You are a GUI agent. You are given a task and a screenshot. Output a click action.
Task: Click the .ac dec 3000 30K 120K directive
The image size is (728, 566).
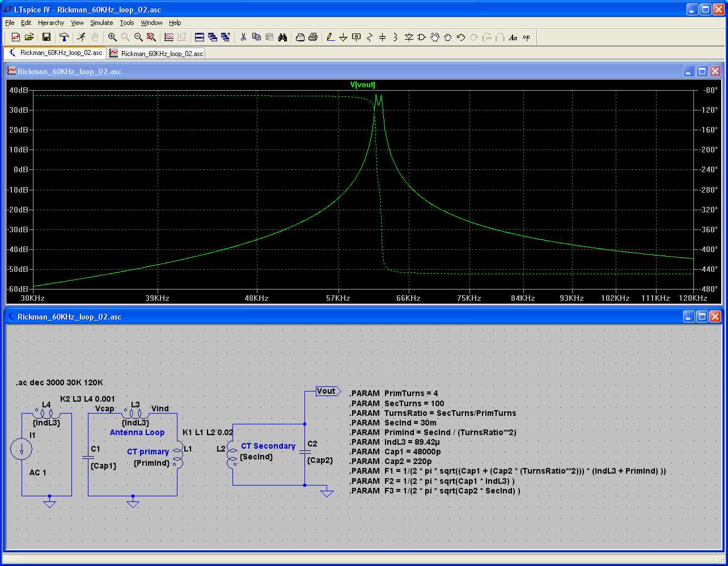click(60, 383)
